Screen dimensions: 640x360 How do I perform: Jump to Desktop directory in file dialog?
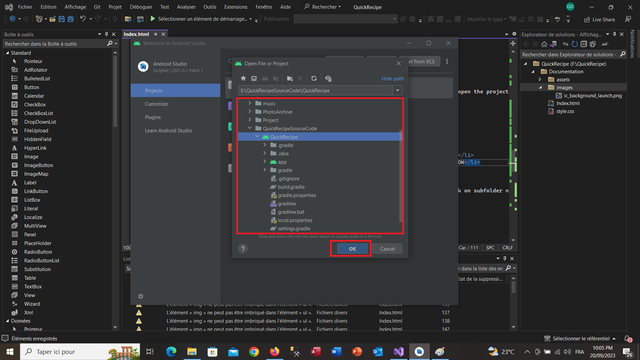tap(254, 78)
